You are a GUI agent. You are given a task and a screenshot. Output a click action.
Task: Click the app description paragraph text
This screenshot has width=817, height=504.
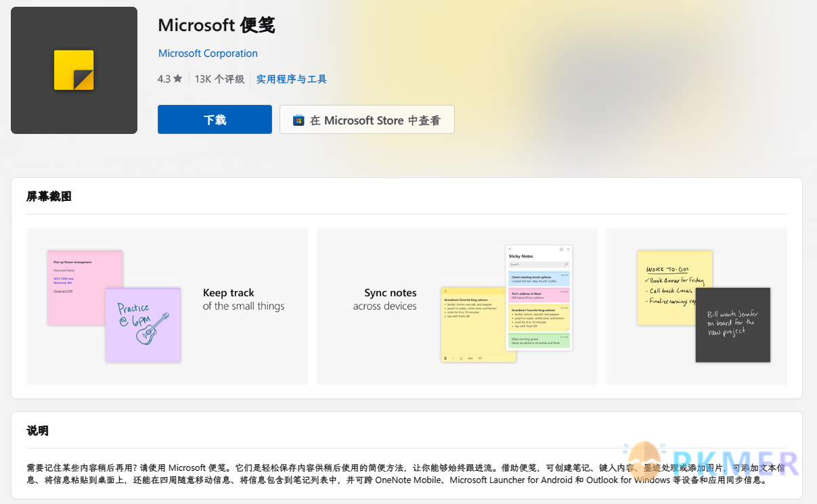pos(405,474)
